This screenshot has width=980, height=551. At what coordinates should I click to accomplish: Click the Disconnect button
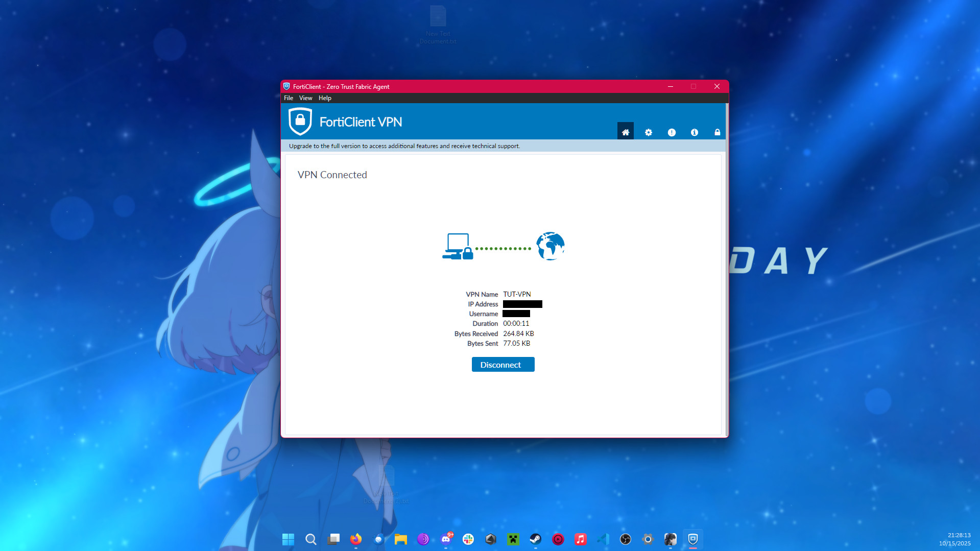click(x=503, y=365)
